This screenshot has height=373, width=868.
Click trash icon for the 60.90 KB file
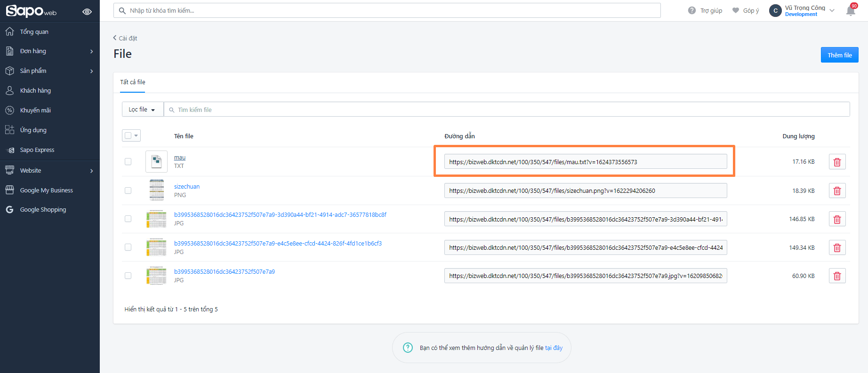coord(837,276)
